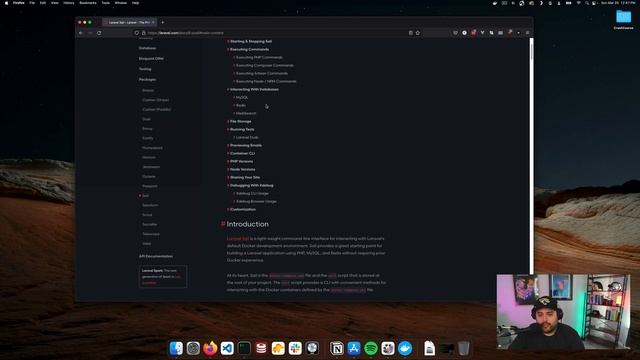
Task: Open the Apple menu
Action: (6, 3)
